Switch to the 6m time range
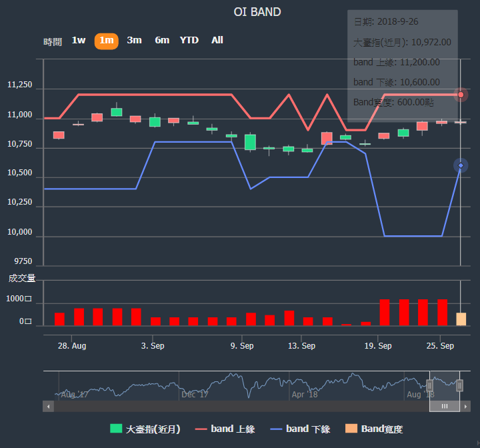The height and width of the screenshot is (448, 480). point(162,41)
